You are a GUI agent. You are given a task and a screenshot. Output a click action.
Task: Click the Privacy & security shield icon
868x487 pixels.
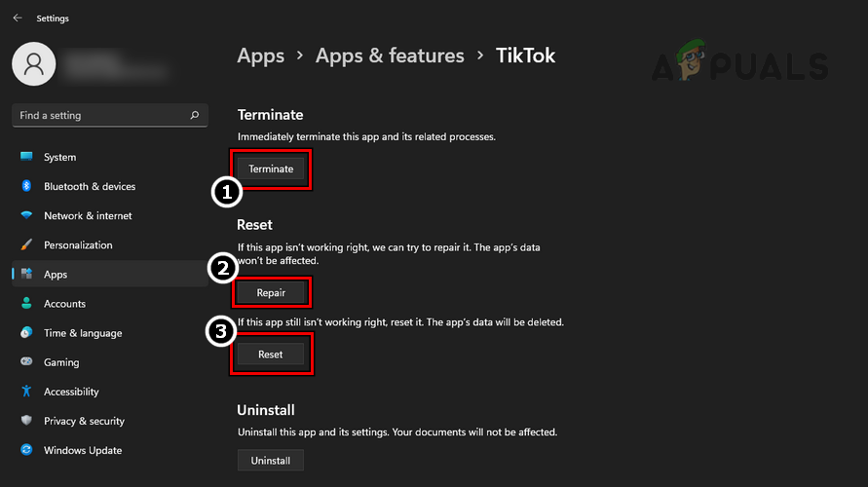pos(26,421)
